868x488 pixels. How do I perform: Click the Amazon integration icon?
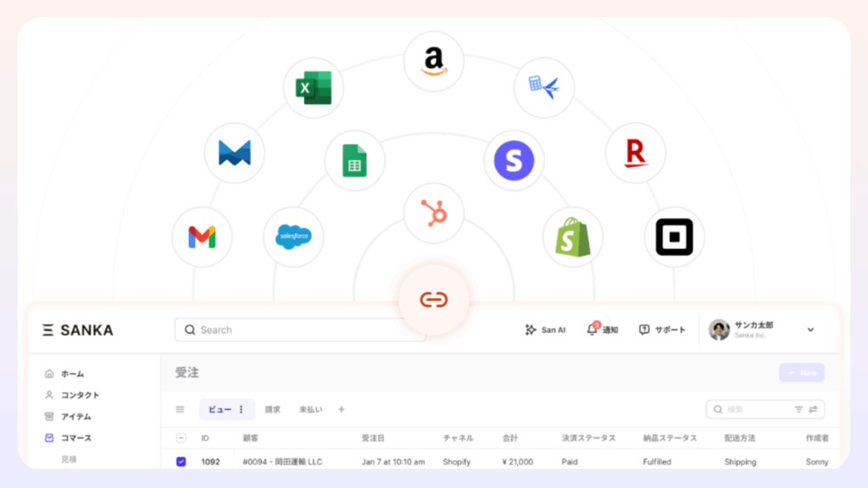pyautogui.click(x=434, y=61)
